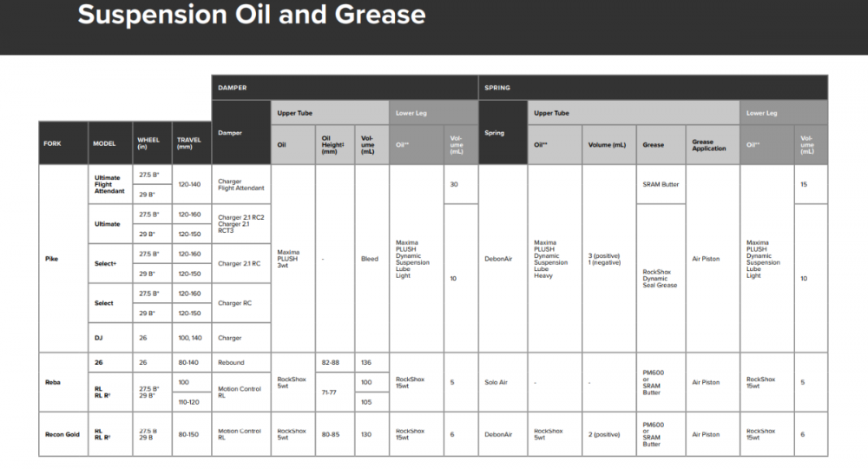Click the 'Charger Flight Attendant' damper cell
Viewport: 868px width, 469px height.
point(240,184)
